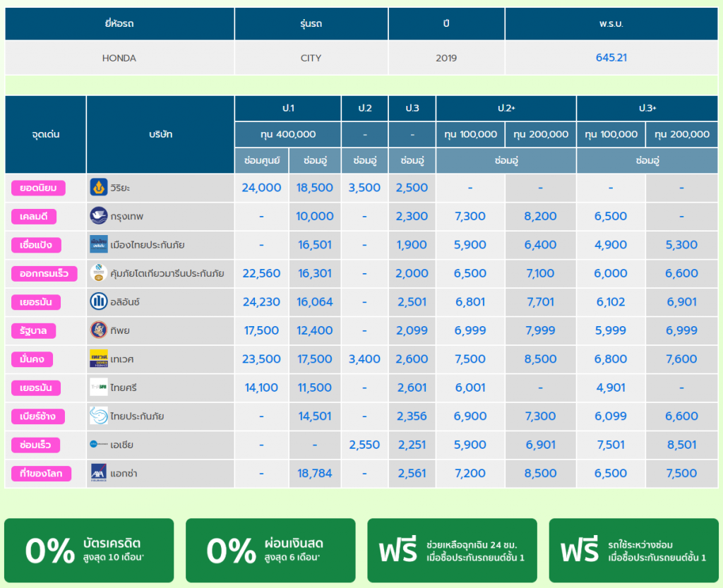Click the บริษัท column header
This screenshot has height=588, width=723.
pyautogui.click(x=160, y=134)
